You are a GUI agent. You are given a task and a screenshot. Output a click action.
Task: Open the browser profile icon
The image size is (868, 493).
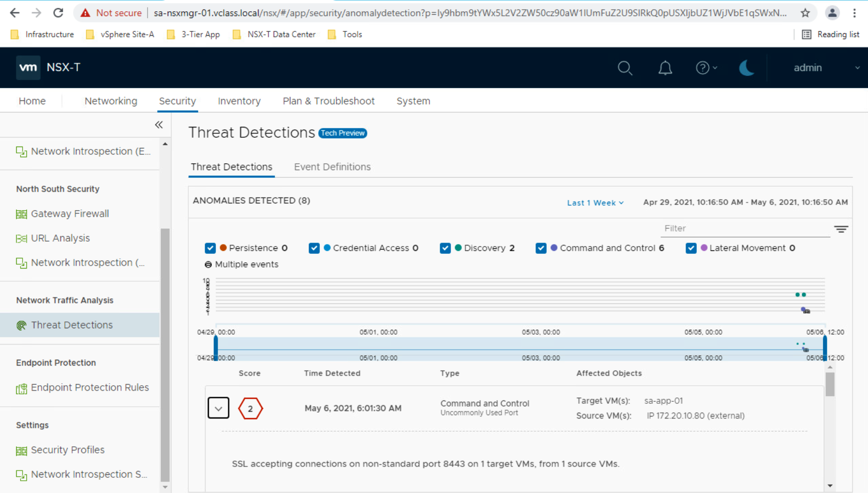pyautogui.click(x=832, y=13)
